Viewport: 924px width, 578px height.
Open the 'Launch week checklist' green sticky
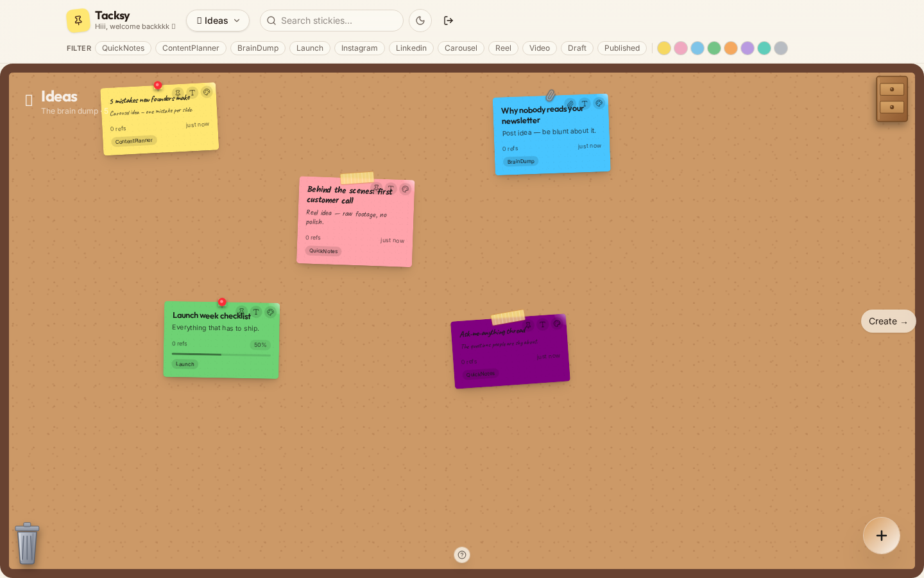(221, 340)
